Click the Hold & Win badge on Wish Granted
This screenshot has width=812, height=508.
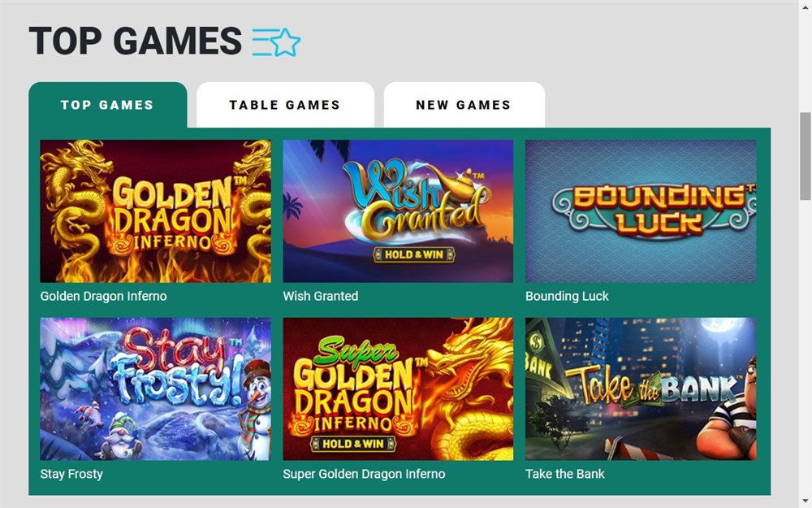click(x=414, y=254)
